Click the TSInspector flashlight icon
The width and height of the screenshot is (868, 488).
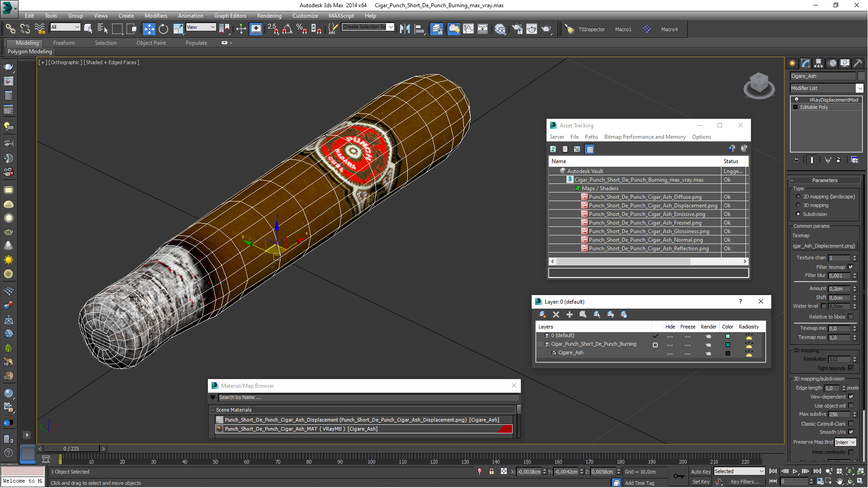click(x=570, y=29)
